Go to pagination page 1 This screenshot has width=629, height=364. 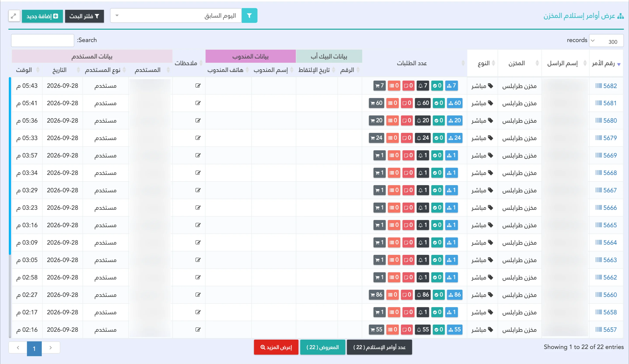tap(34, 348)
